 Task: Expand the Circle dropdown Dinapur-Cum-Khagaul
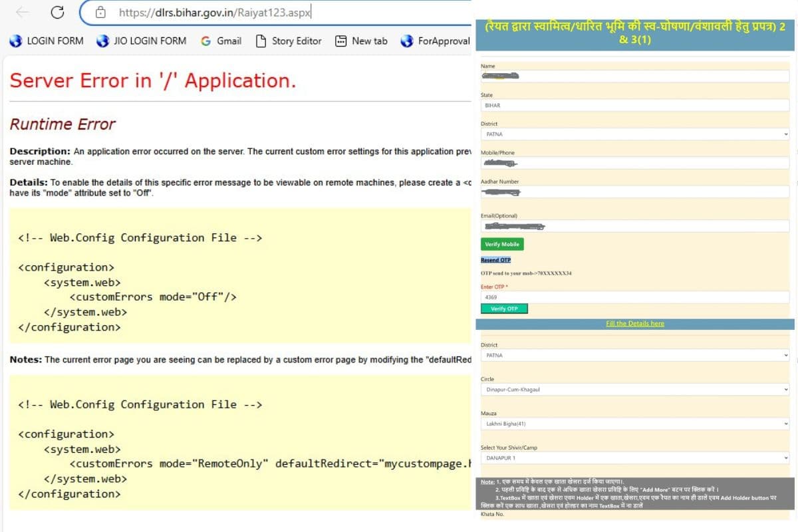(x=634, y=389)
